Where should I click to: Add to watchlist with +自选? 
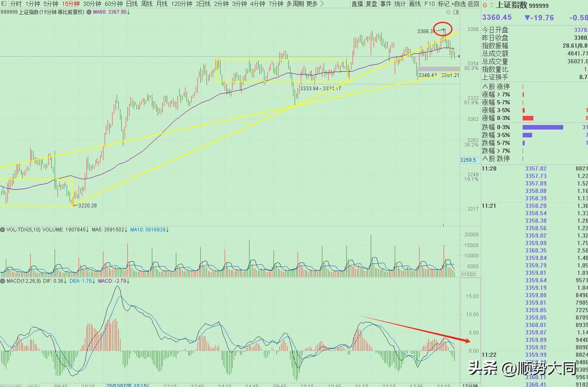click(x=458, y=4)
